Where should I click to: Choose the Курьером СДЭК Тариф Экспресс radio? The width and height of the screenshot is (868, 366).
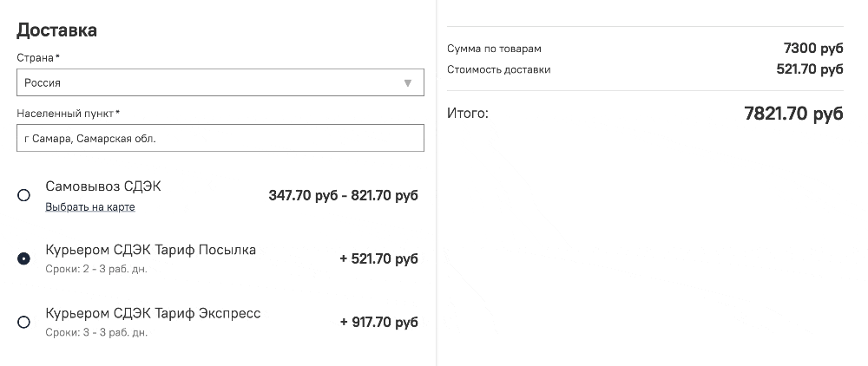pos(24,323)
